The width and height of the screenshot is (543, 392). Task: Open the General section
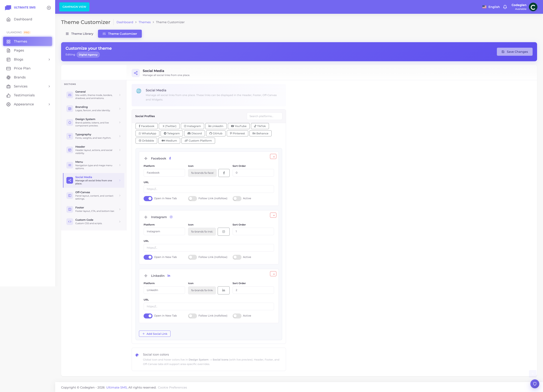[x=94, y=95]
